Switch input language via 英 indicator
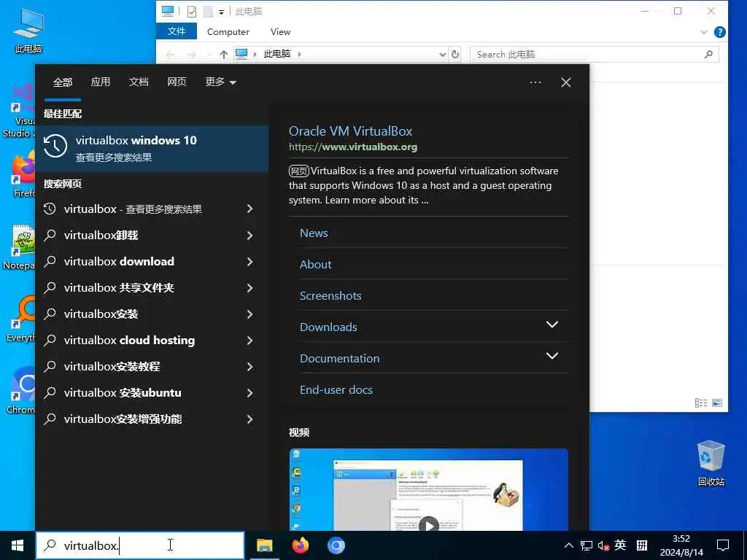Viewport: 747px width, 560px height. point(620,545)
